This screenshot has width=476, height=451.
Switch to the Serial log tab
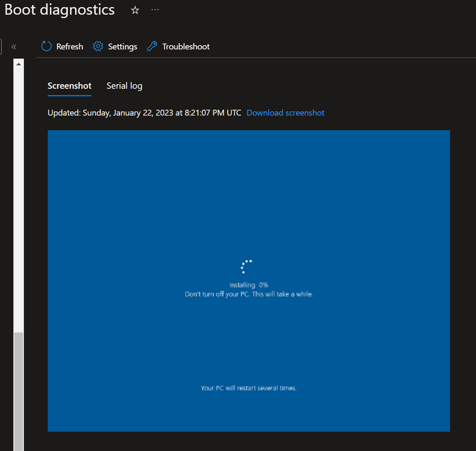coord(124,86)
